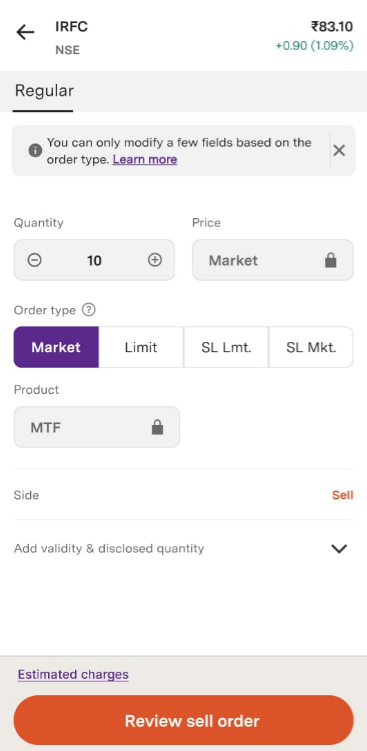Select the SL Lmt. order type
The image size is (367, 751).
226,347
